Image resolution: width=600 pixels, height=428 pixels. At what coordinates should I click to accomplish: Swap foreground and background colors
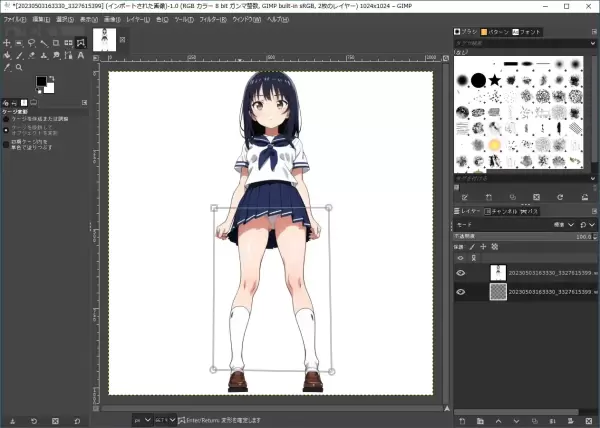click(x=52, y=78)
